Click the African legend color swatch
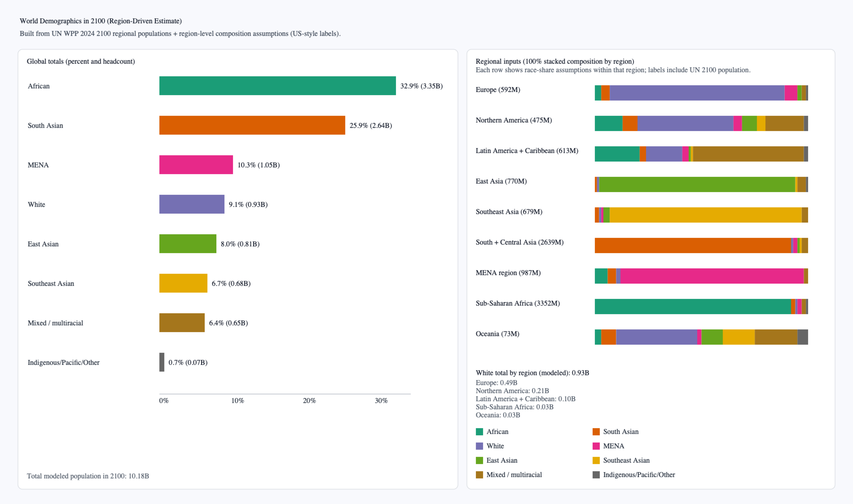The height and width of the screenshot is (504, 853). 479,432
